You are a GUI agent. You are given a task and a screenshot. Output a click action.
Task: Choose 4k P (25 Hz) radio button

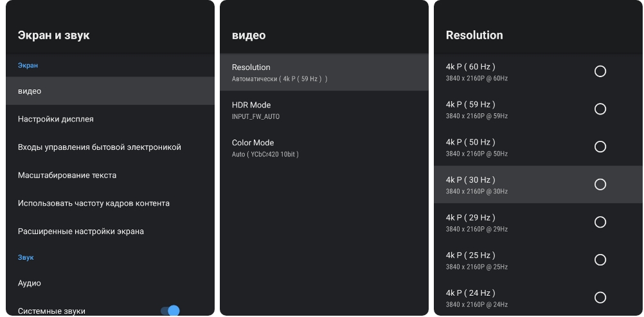coord(600,260)
